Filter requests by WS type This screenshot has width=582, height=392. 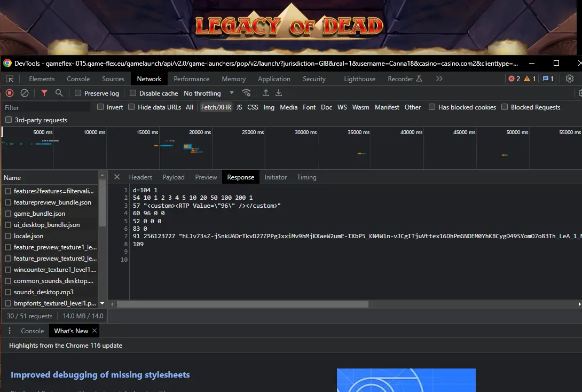click(x=342, y=107)
